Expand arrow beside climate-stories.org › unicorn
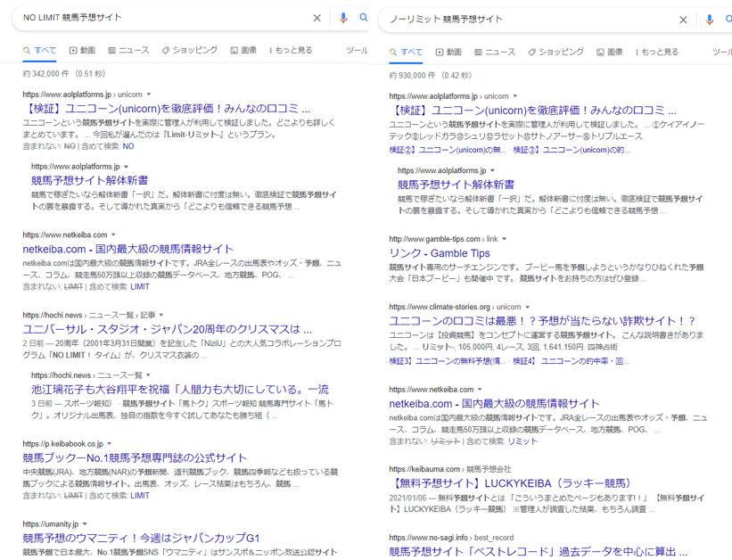732x560 pixels. [x=528, y=308]
